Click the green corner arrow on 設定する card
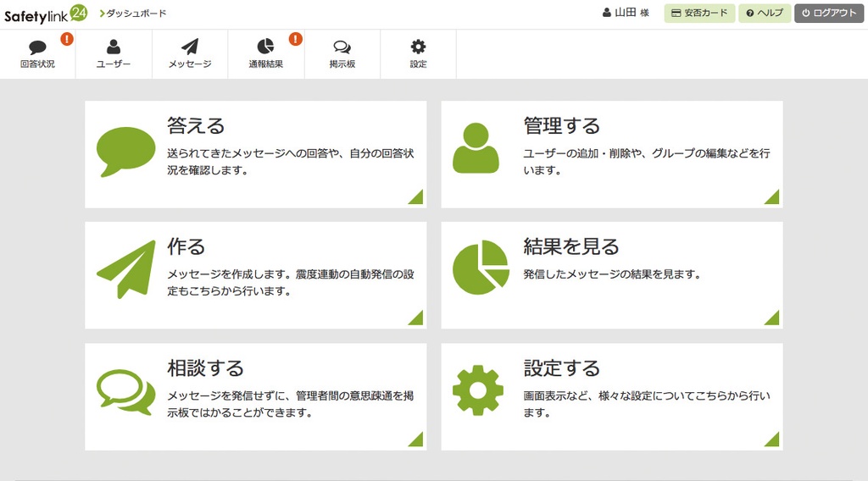The height and width of the screenshot is (481, 868). click(771, 439)
